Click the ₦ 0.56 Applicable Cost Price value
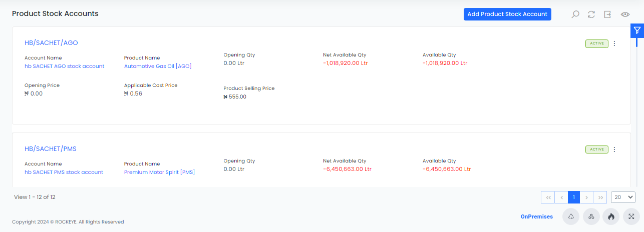The height and width of the screenshot is (232, 644). coord(133,93)
